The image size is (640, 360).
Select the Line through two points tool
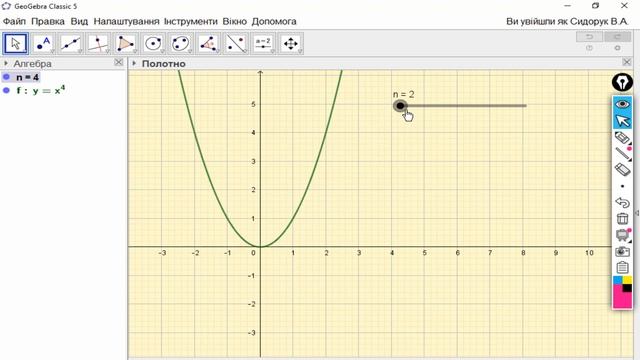(70, 43)
